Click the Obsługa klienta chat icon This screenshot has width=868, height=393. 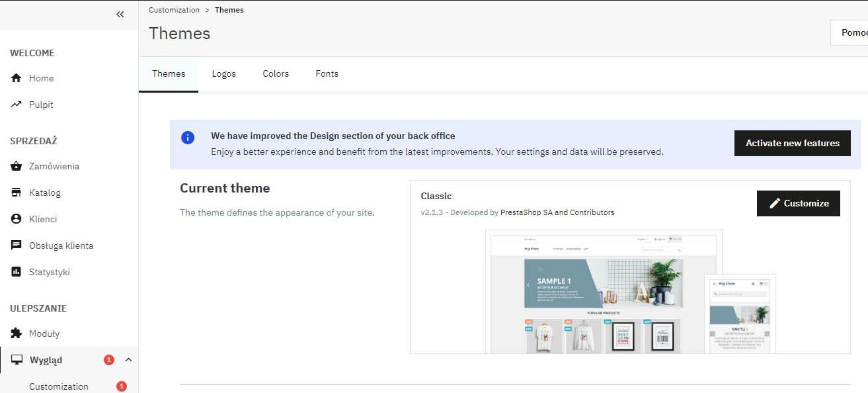click(17, 245)
